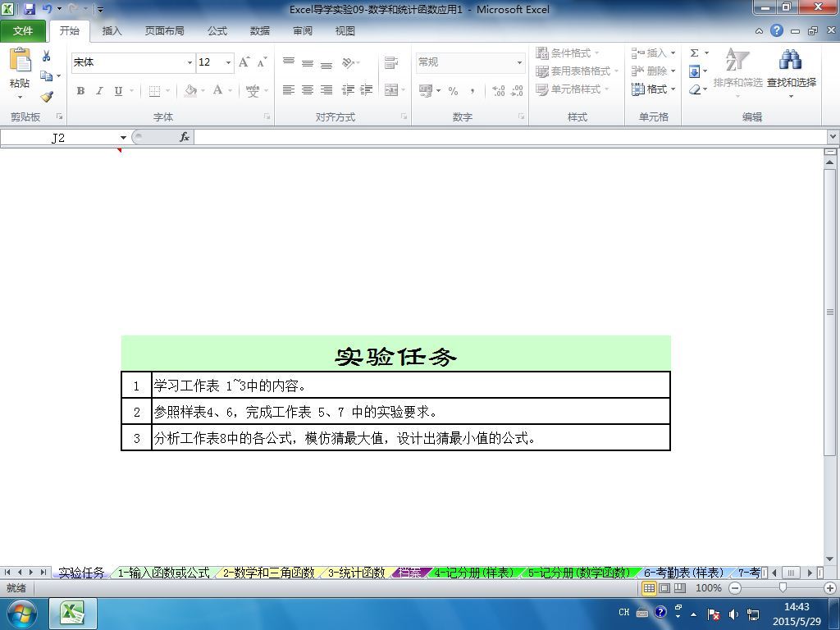The image size is (840, 630).
Task: Switch to the 公式 ribbon tab
Action: (217, 31)
